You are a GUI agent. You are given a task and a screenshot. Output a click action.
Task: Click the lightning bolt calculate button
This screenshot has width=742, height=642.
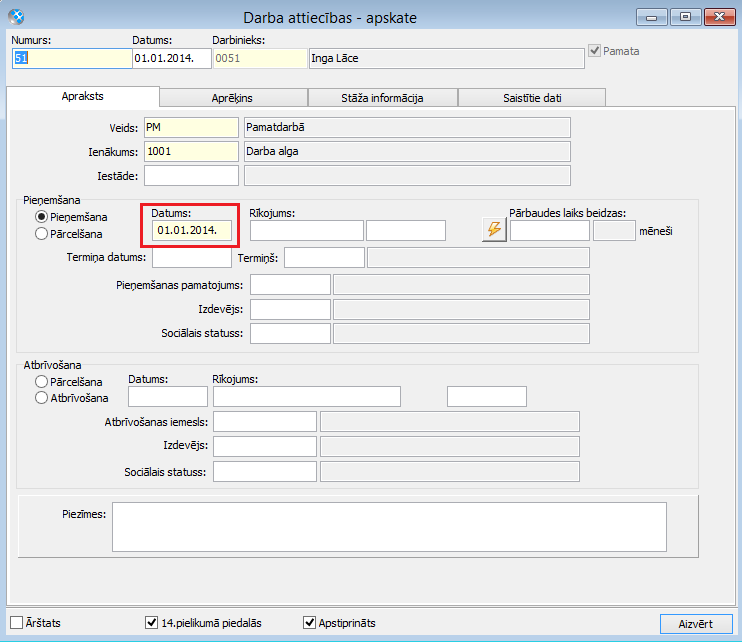pyautogui.click(x=494, y=229)
